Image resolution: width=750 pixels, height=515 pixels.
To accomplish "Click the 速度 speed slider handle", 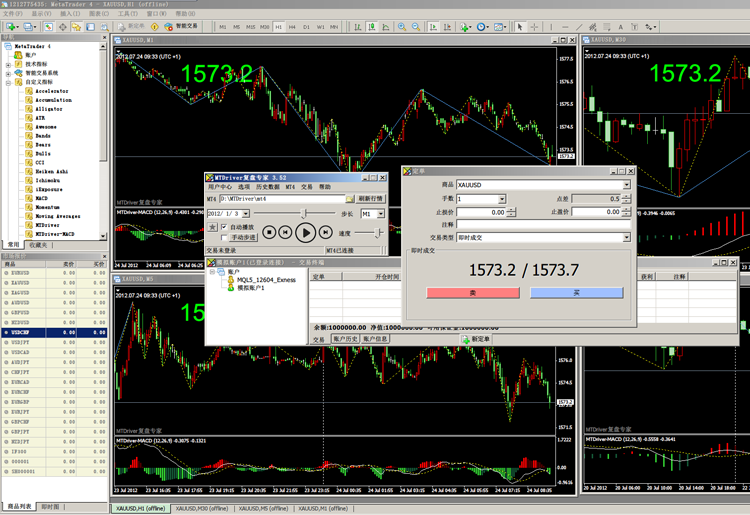I will 377,232.
